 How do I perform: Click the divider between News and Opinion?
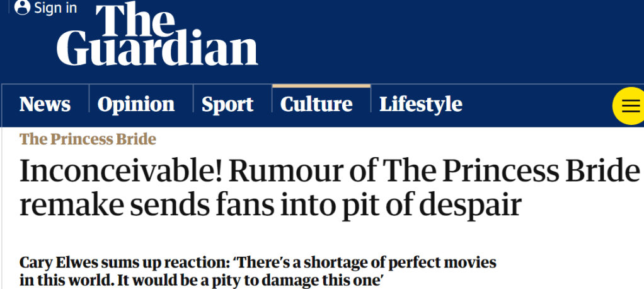click(x=89, y=104)
